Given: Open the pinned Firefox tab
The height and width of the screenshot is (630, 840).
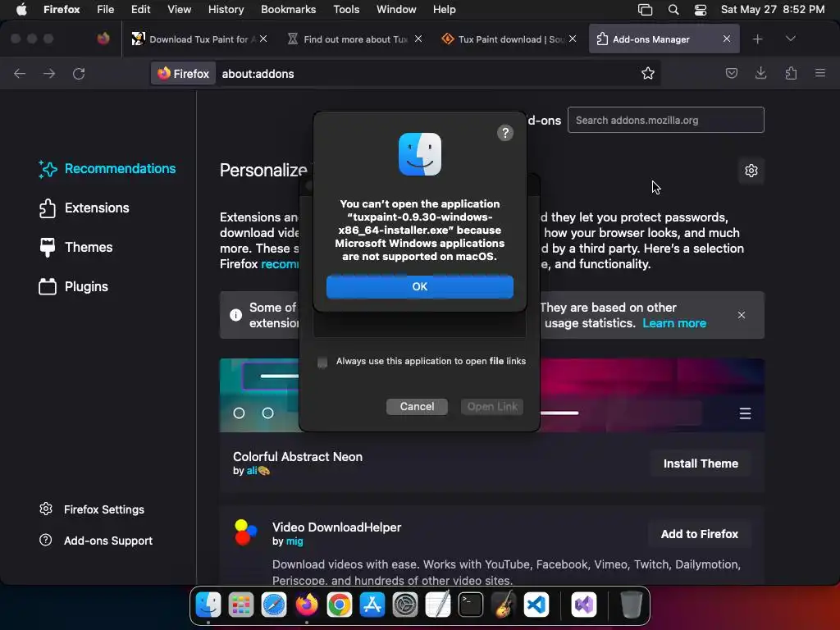Looking at the screenshot, I should tap(103, 39).
